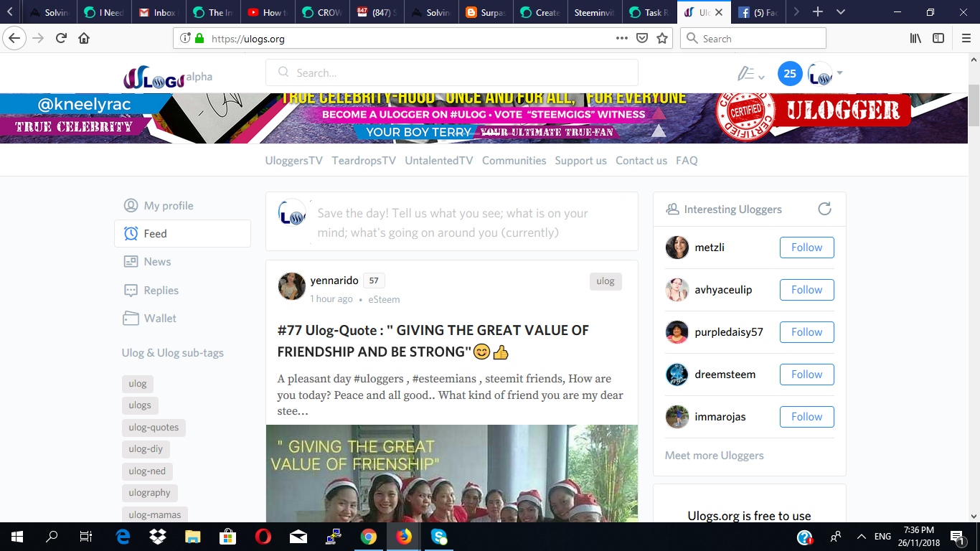Select the ulog-ned sub-tag

tap(147, 471)
